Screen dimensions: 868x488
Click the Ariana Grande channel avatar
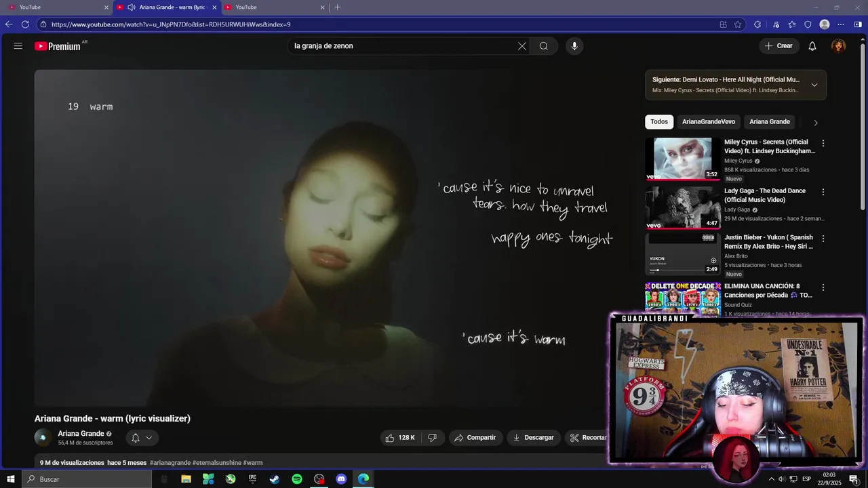43,438
